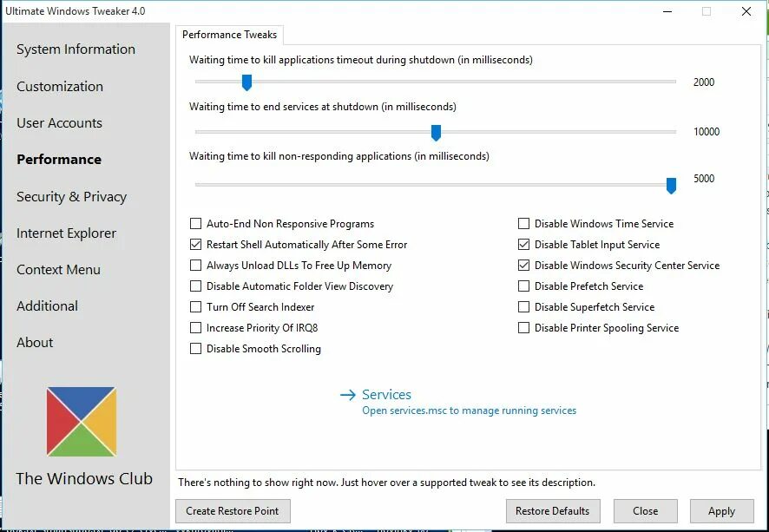This screenshot has width=769, height=532.
Task: Uncheck Restart Shell Automatically After Some Error
Action: click(195, 244)
